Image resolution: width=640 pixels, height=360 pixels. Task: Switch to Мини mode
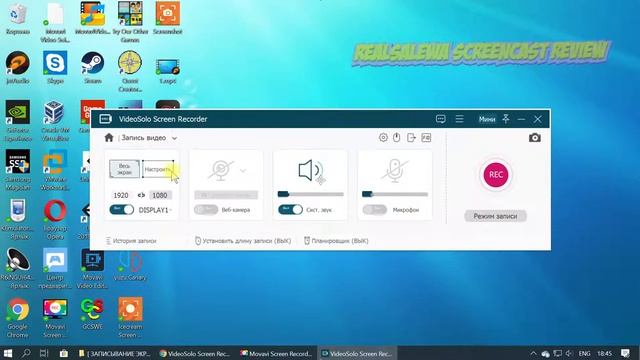(487, 119)
